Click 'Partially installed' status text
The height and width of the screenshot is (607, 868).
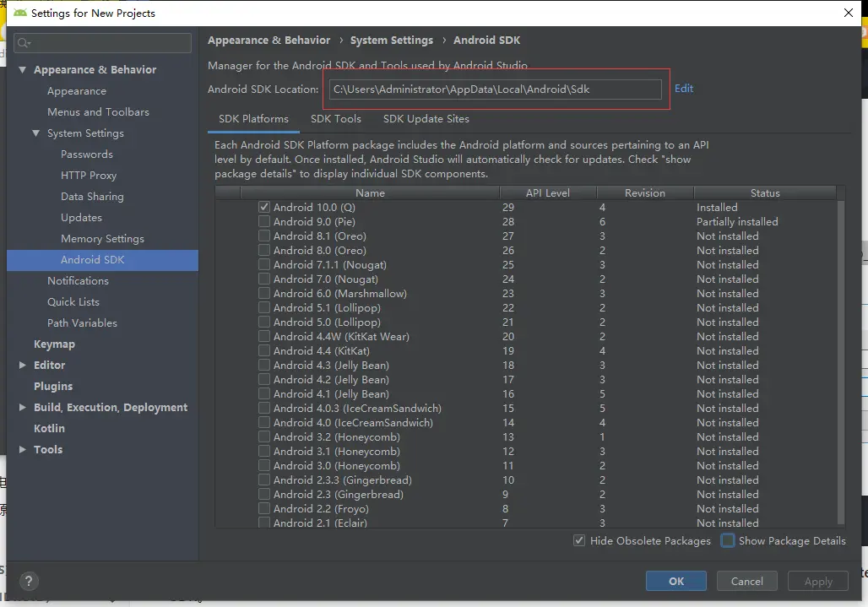click(x=737, y=221)
